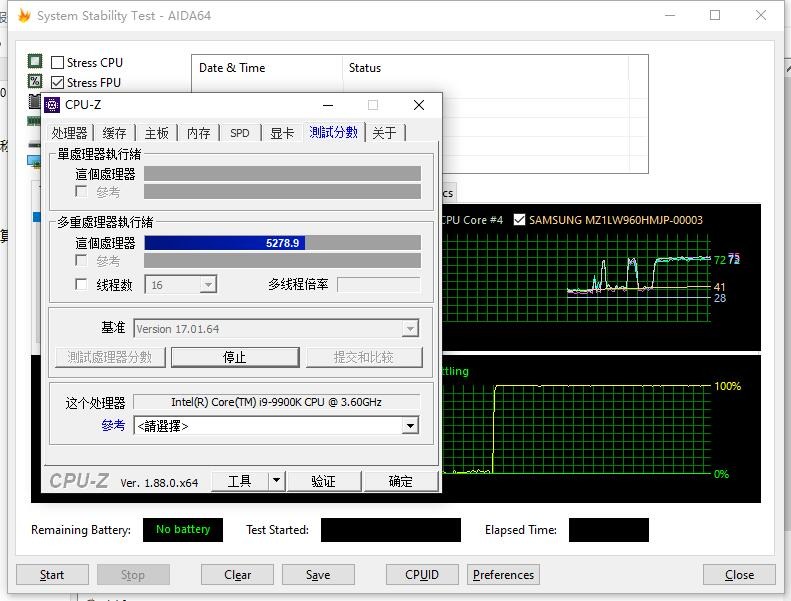
Task: Click the Date & Time column header
Action: (x=267, y=68)
